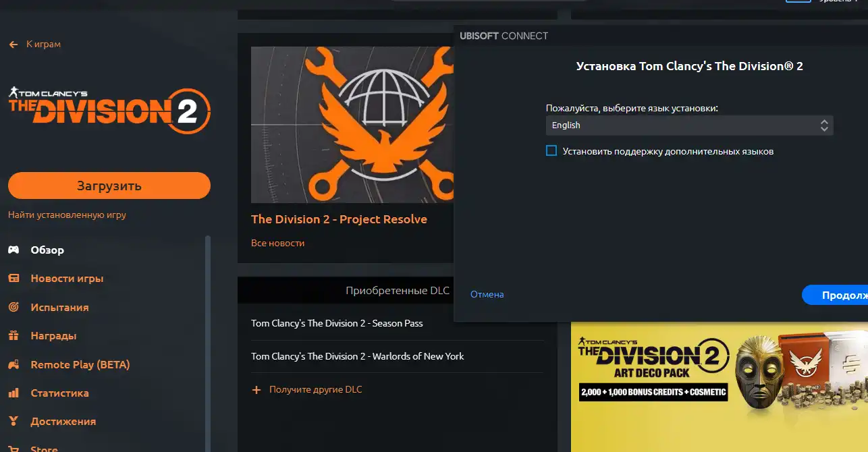Click the gamepad icon beside Обзор

point(13,250)
